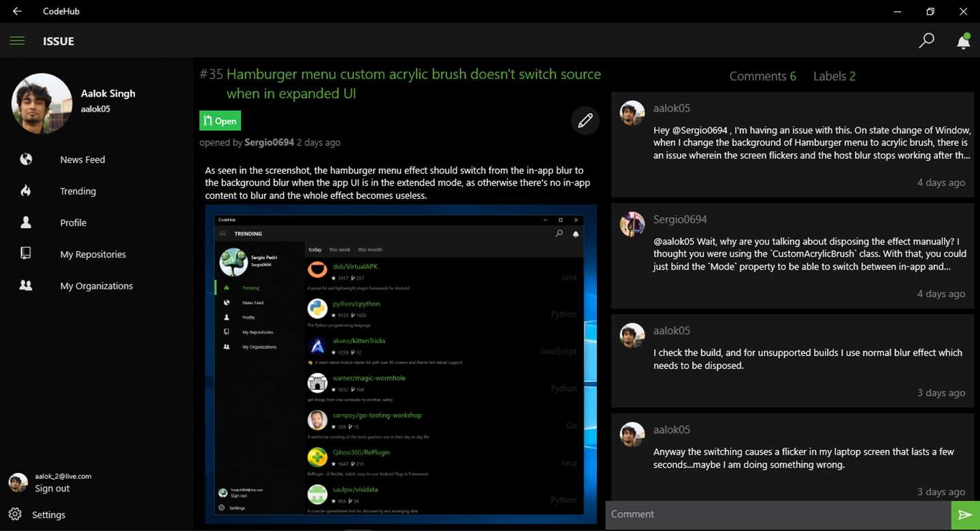
Task: Open Aalok Singh's large profile avatar
Action: (42, 103)
